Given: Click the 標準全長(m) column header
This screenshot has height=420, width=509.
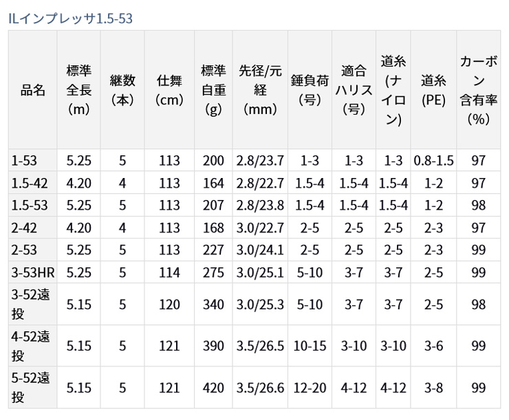Looking at the screenshot, I should click(x=78, y=90).
